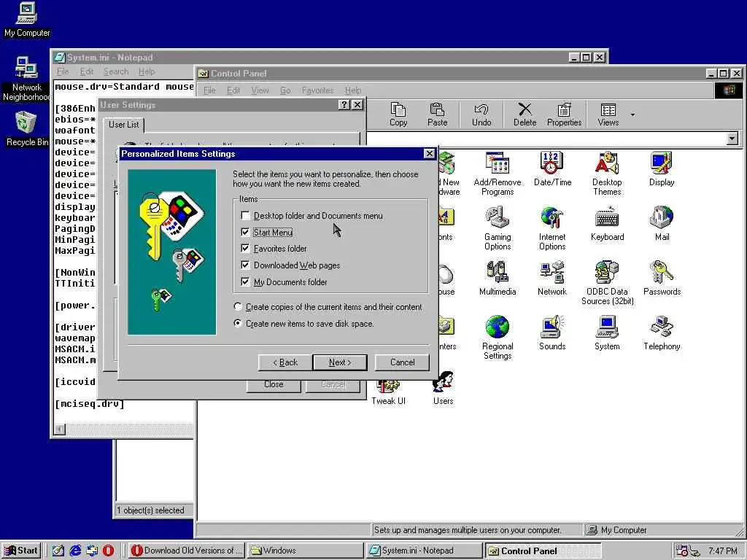Uncheck the Favorites folder checkbox
This screenshot has width=747, height=560.
click(245, 249)
